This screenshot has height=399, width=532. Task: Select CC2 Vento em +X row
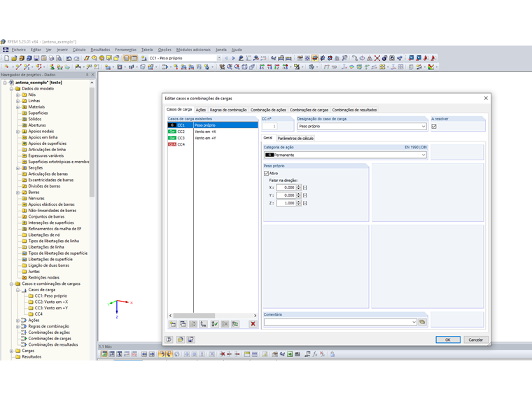pyautogui.click(x=213, y=132)
